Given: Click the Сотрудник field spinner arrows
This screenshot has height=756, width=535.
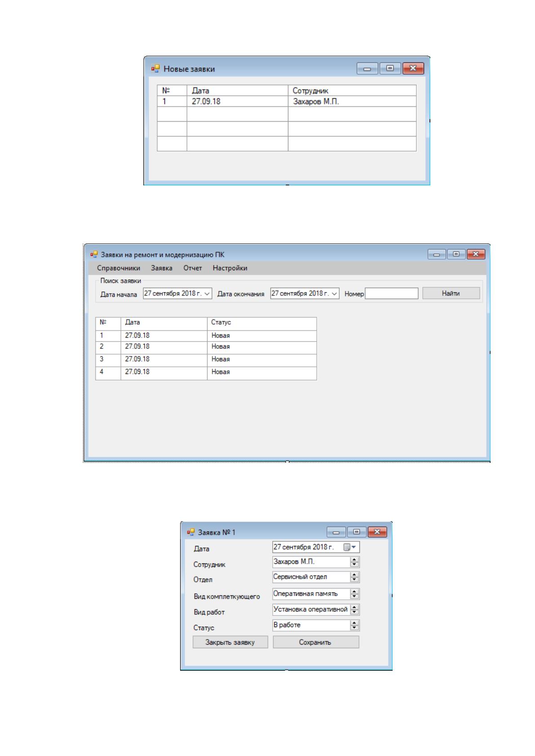Looking at the screenshot, I should [x=354, y=562].
